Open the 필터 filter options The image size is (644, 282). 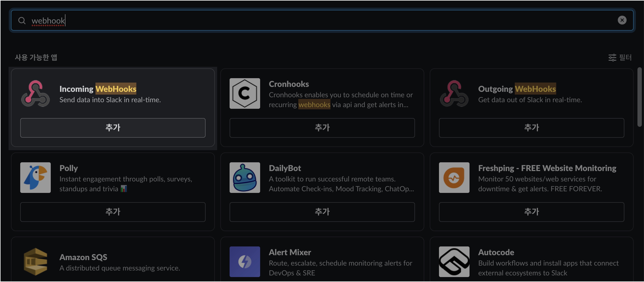tap(620, 57)
